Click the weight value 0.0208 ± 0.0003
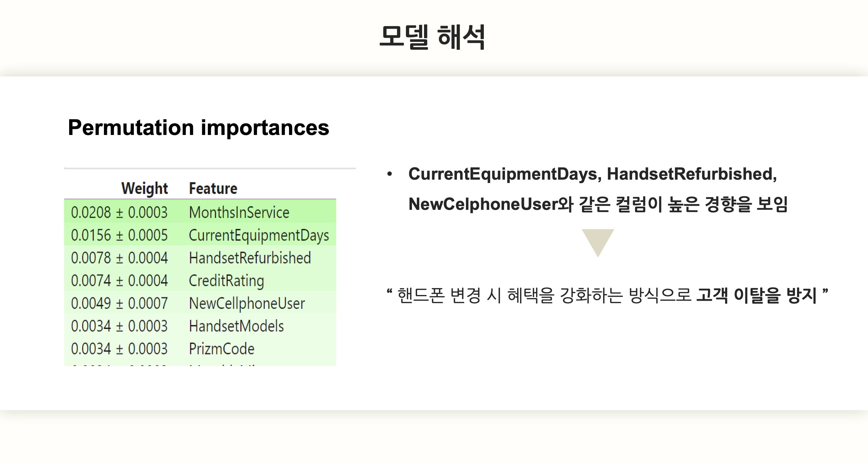The width and height of the screenshot is (868, 465). coord(119,212)
